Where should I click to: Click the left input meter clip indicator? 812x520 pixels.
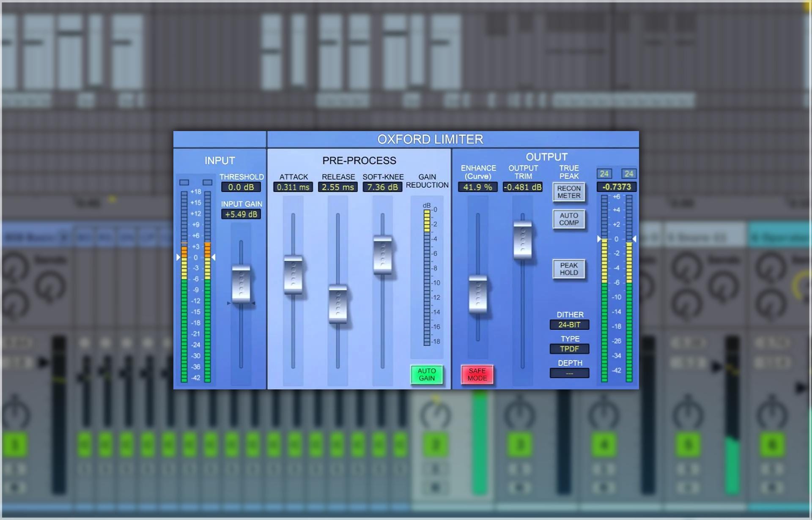tap(184, 182)
